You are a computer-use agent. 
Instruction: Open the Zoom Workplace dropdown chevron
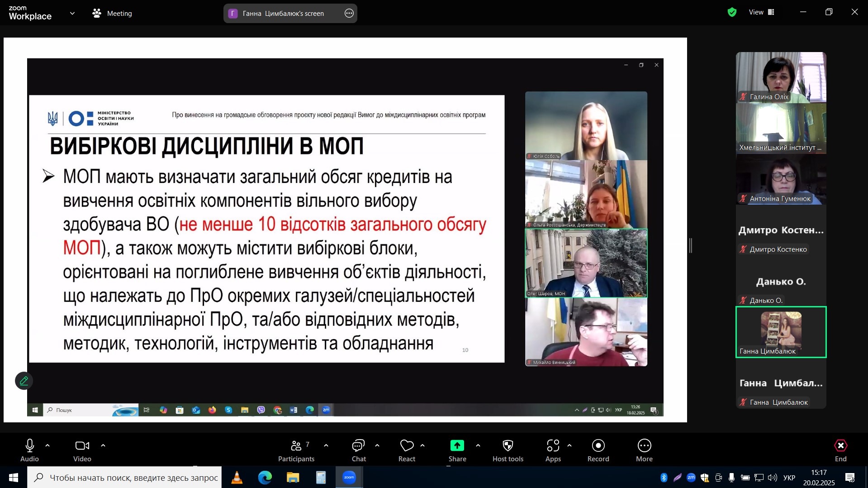coord(72,14)
